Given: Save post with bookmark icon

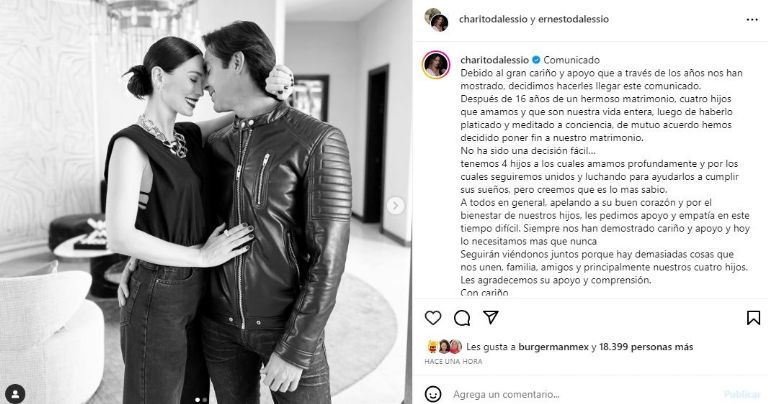Looking at the screenshot, I should pyautogui.click(x=753, y=318).
